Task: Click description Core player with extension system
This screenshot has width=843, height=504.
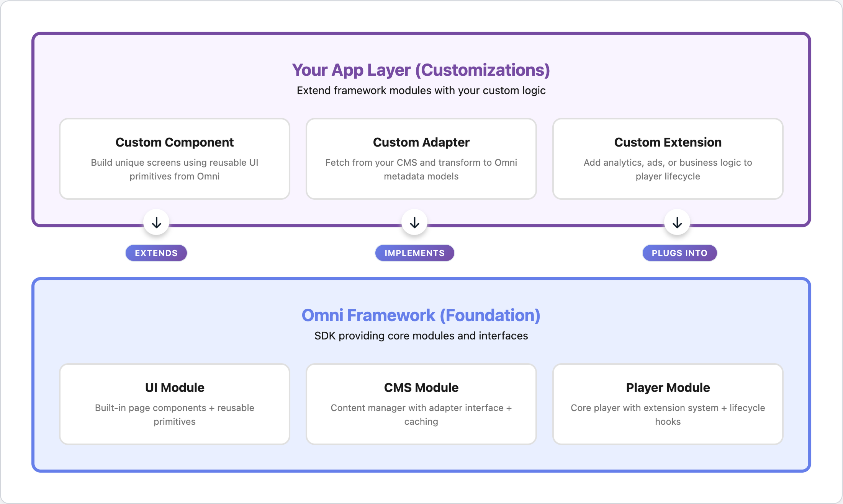Action: point(668,415)
